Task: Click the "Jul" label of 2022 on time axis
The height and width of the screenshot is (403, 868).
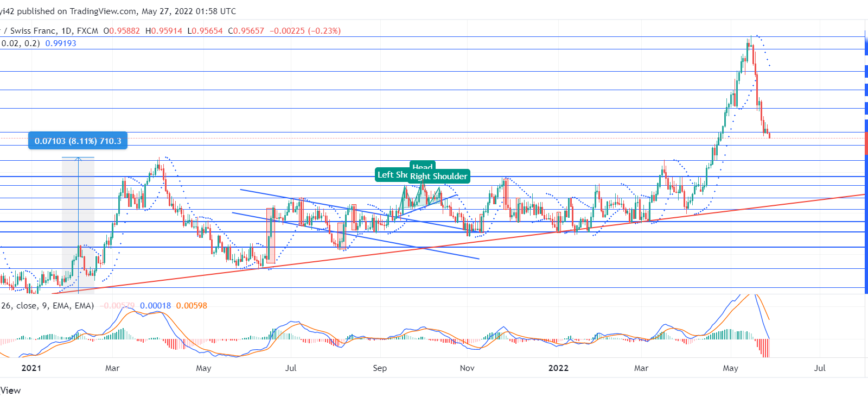Action: tap(820, 368)
